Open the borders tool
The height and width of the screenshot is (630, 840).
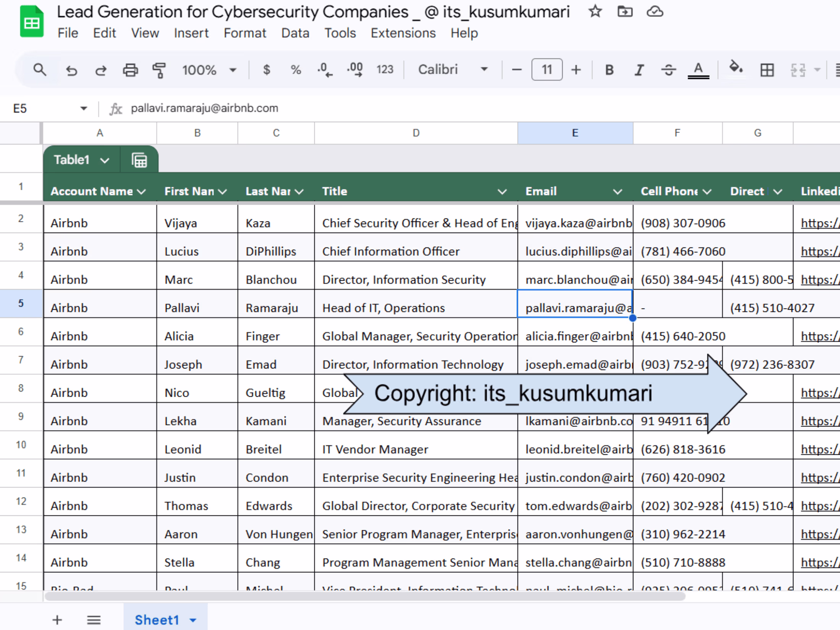tap(767, 70)
